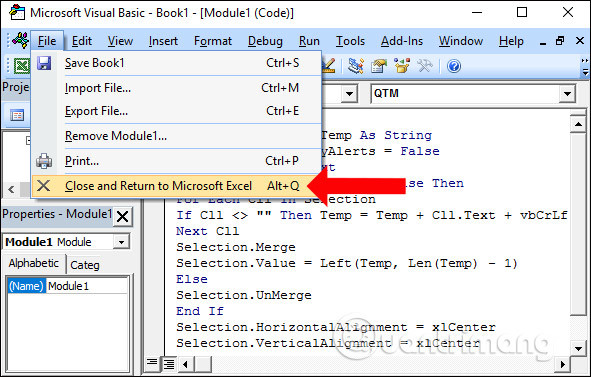Switch to the Alphabetic properties tab
The image size is (591, 377).
[34, 263]
